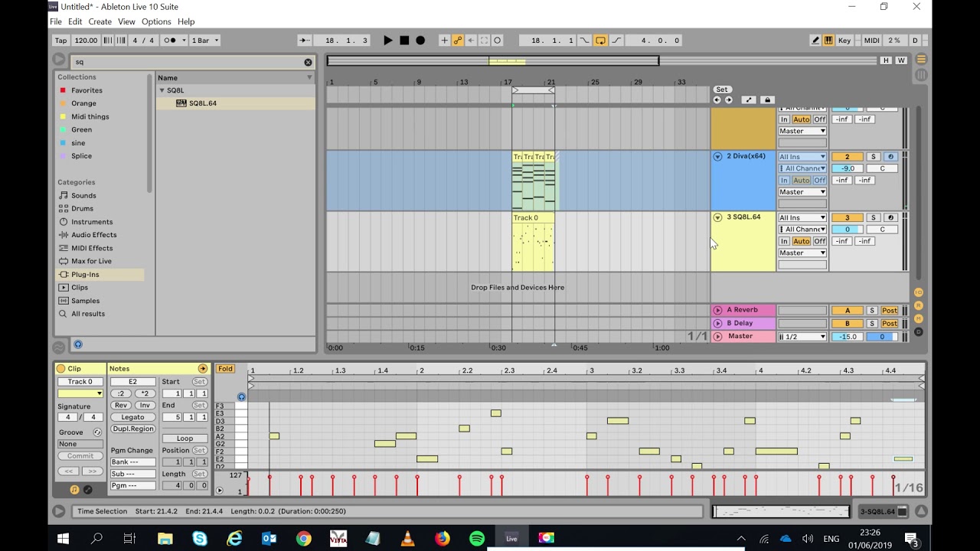The width and height of the screenshot is (980, 551).
Task: Toggle Automation Arm in the control bar
Action: click(x=458, y=41)
